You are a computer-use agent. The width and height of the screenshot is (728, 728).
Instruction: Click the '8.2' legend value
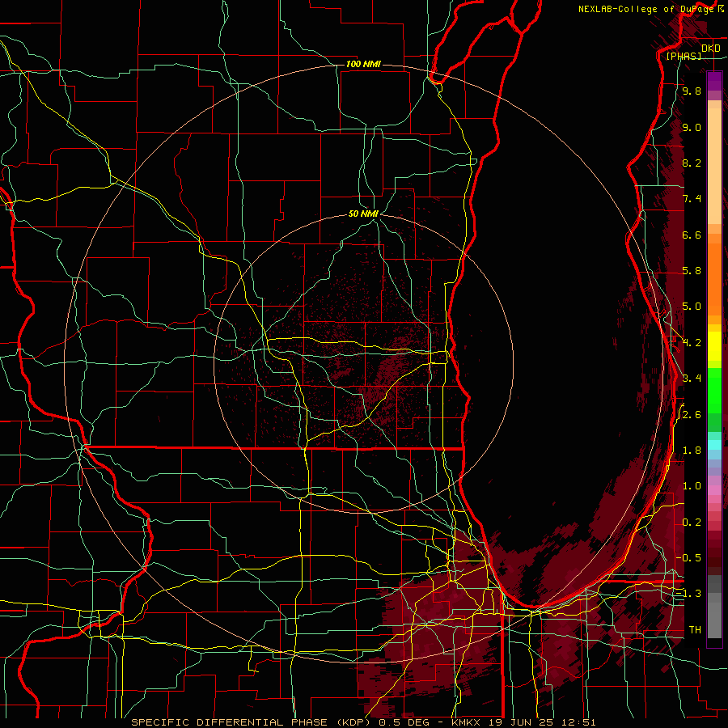click(x=692, y=163)
